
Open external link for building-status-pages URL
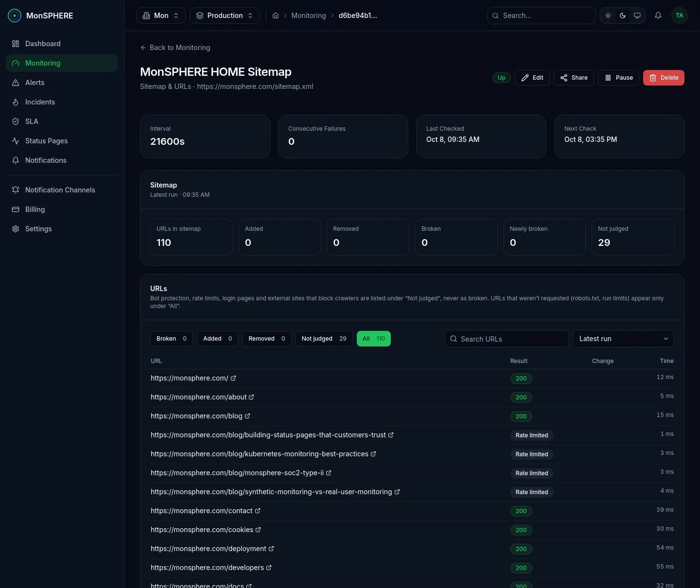click(x=391, y=435)
